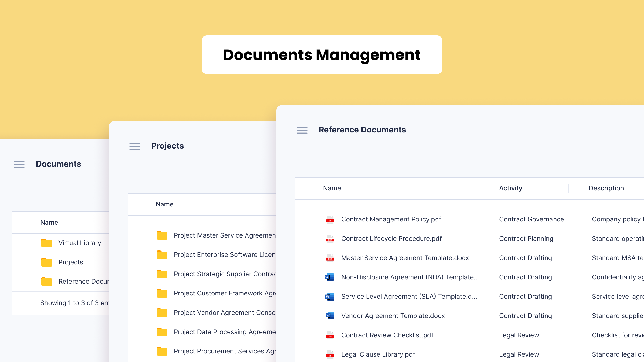Click Word icon of Service Level Agreement Template
Screen dimensions: 644x362
coord(329,296)
